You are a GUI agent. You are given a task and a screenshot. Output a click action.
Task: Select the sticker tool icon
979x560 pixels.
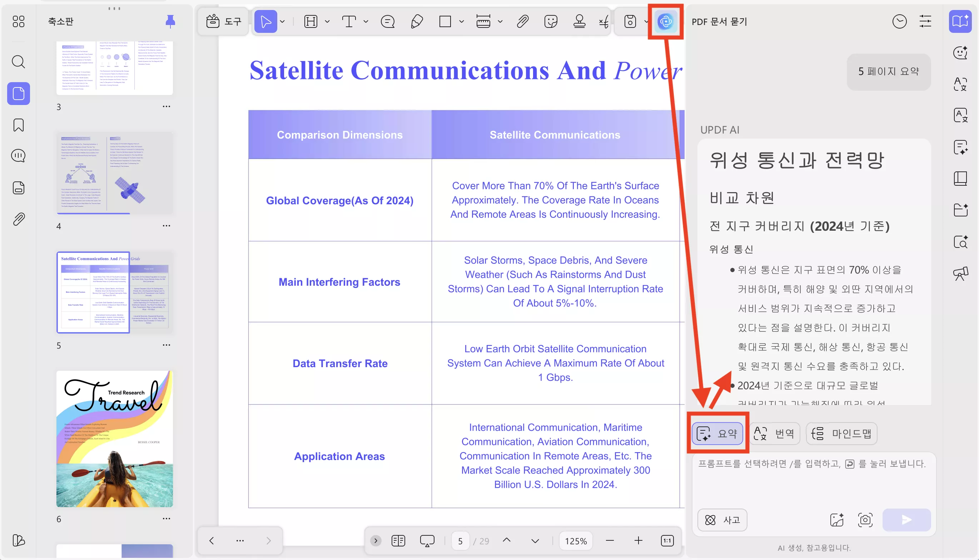coord(551,21)
